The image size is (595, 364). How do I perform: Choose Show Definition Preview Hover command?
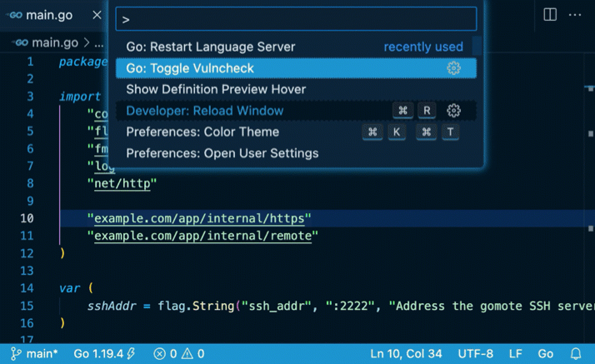[x=216, y=89]
